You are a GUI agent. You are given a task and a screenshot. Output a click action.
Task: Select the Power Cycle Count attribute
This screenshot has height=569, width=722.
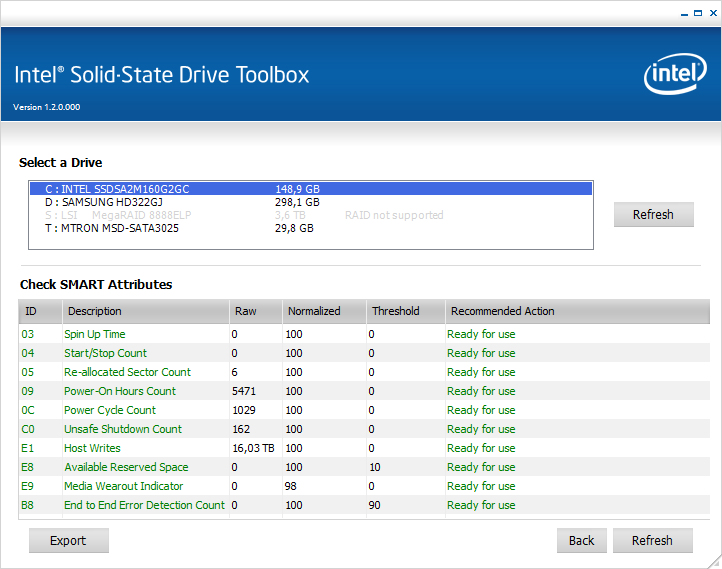click(364, 410)
